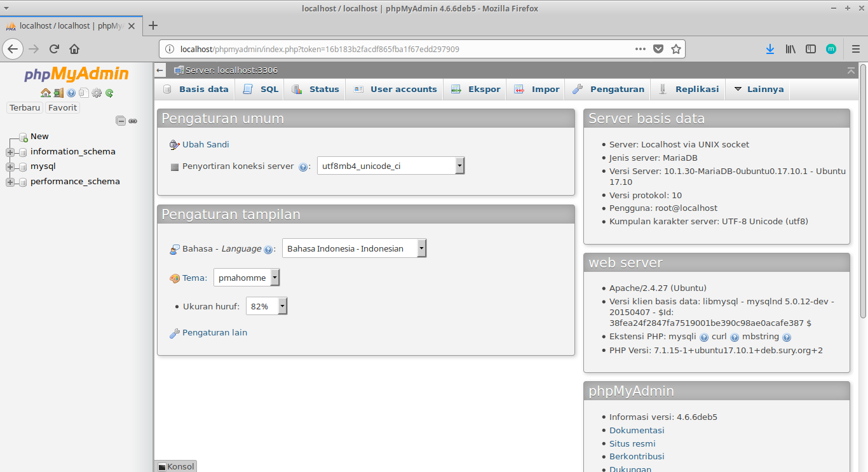Hide the navigation panel with left arrow
Image resolution: width=868 pixels, height=472 pixels.
tap(159, 70)
